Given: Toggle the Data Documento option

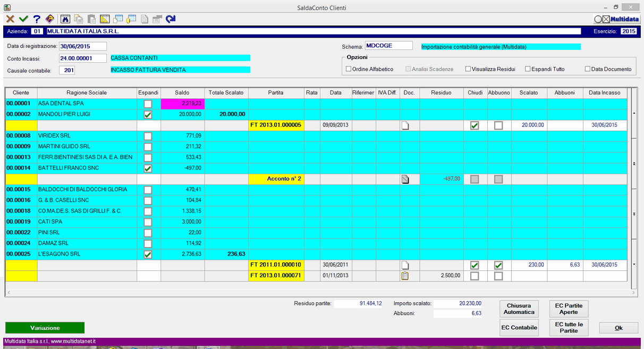Looking at the screenshot, I should (587, 69).
